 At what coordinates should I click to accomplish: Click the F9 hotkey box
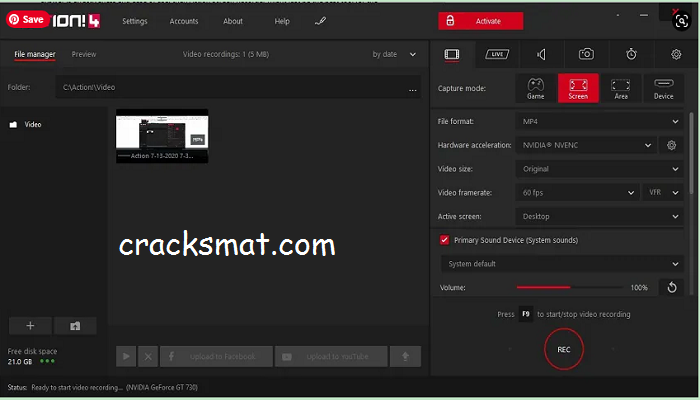[x=526, y=314]
